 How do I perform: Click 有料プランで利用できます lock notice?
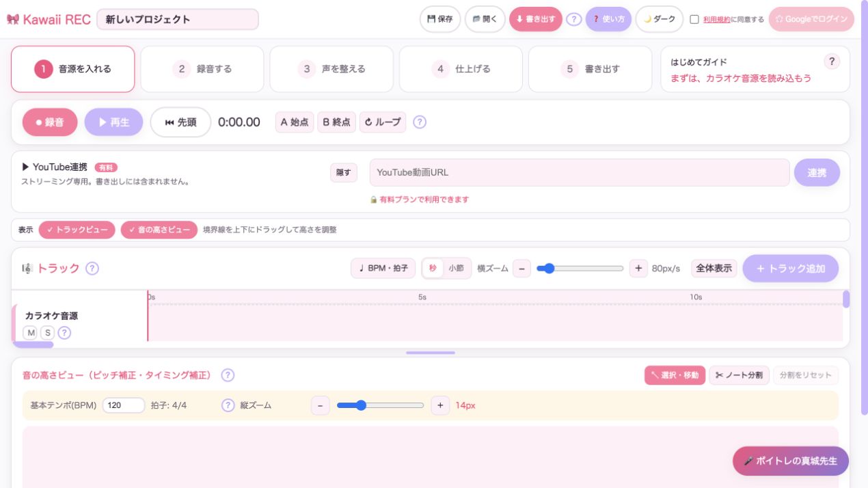pyautogui.click(x=420, y=200)
